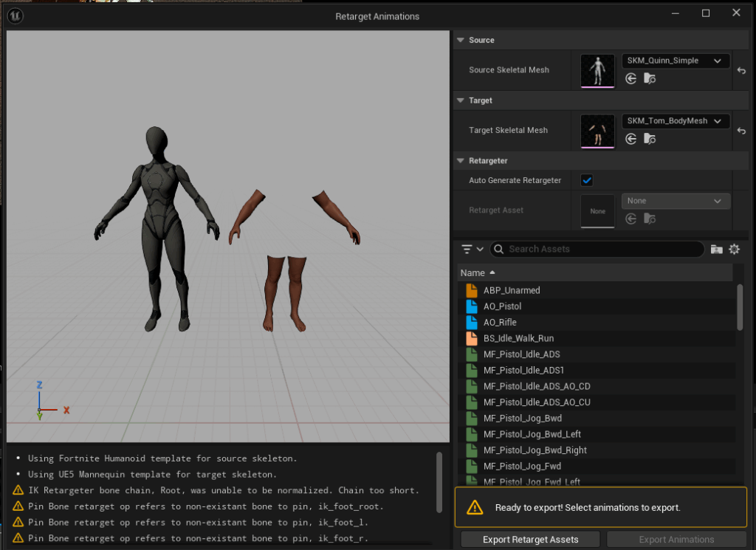
Task: Open SKM_Tom_BodyMesh target mesh dropdown
Action: coord(675,121)
